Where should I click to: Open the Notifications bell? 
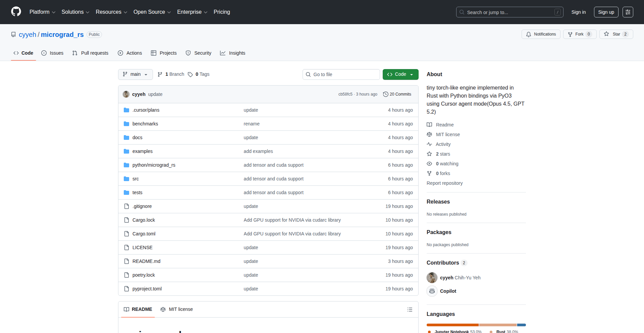(529, 34)
